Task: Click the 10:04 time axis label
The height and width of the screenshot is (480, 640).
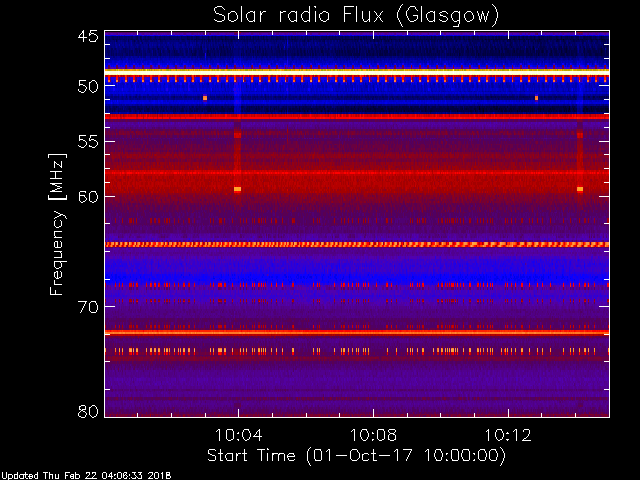Action: [238, 435]
